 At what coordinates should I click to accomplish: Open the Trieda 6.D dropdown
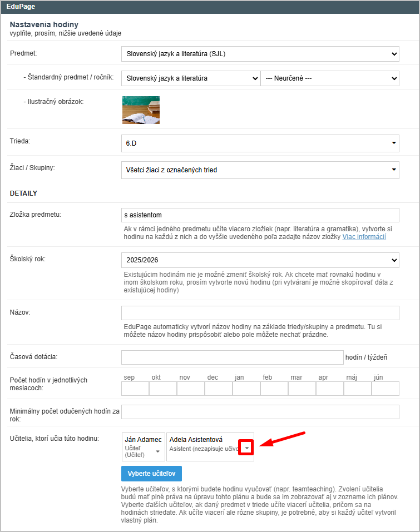point(260,143)
